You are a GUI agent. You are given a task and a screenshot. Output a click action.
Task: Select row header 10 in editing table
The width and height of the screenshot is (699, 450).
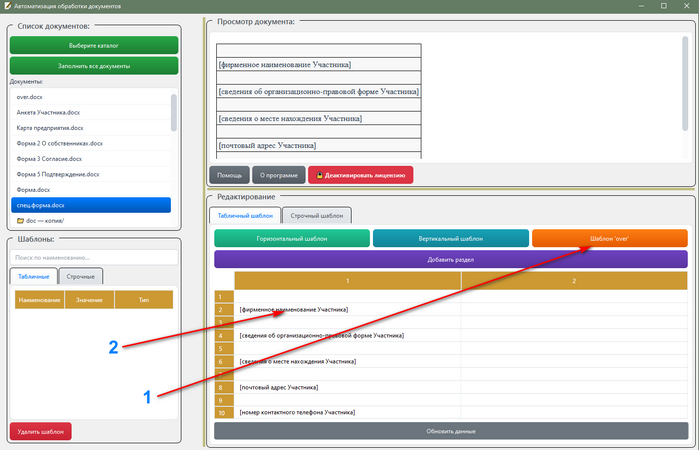click(224, 413)
